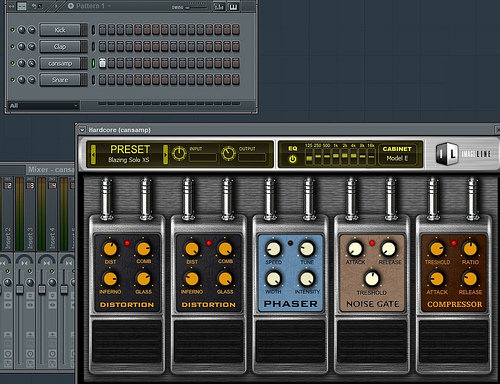Mute the Clap channel via its green LED

click(13, 46)
